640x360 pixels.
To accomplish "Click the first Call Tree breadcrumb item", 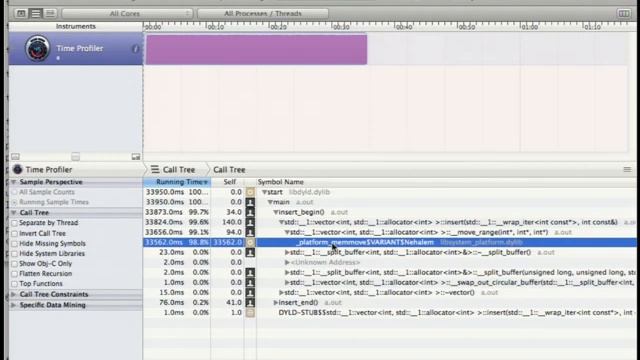I will click(179, 169).
